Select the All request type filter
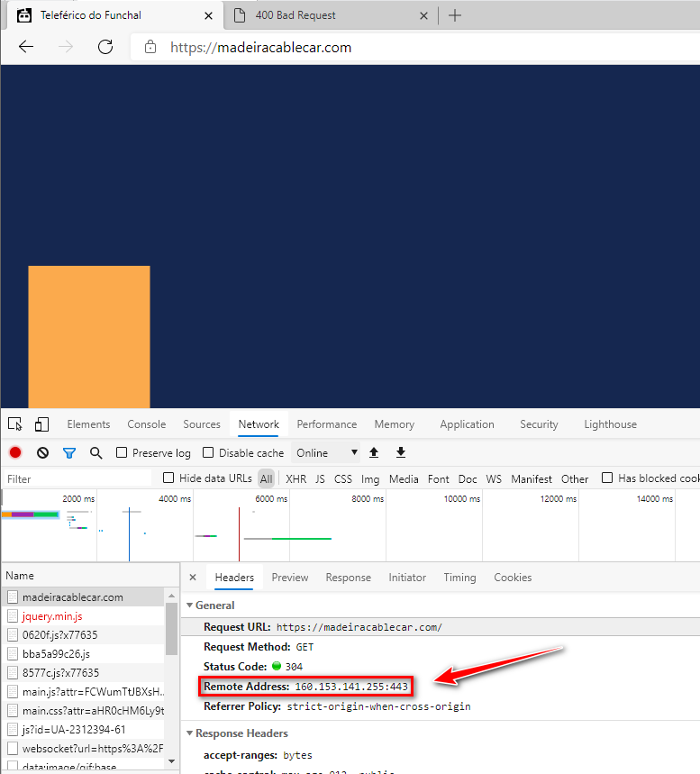Image resolution: width=700 pixels, height=774 pixels. [x=266, y=478]
